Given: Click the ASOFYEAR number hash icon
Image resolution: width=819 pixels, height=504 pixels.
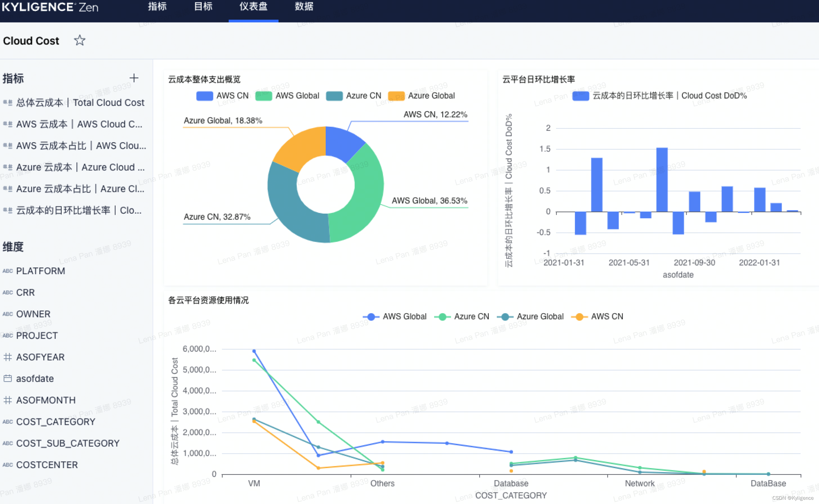Looking at the screenshot, I should point(7,357).
